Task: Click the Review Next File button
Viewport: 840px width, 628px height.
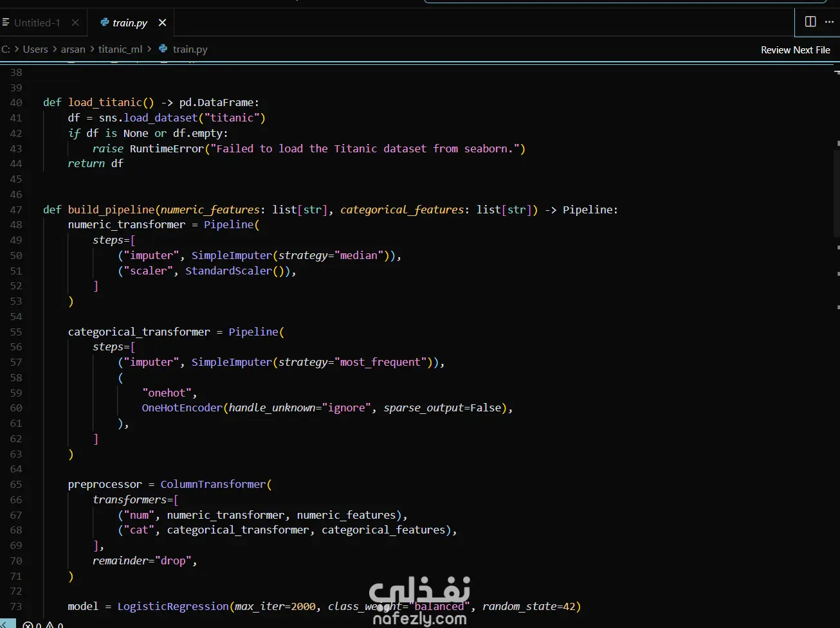Action: click(795, 49)
